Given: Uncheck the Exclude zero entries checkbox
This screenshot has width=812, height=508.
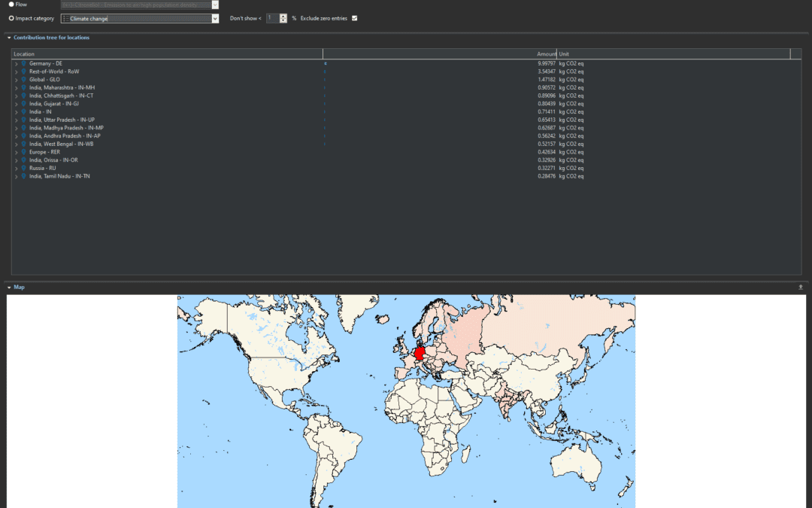Looking at the screenshot, I should (x=354, y=18).
